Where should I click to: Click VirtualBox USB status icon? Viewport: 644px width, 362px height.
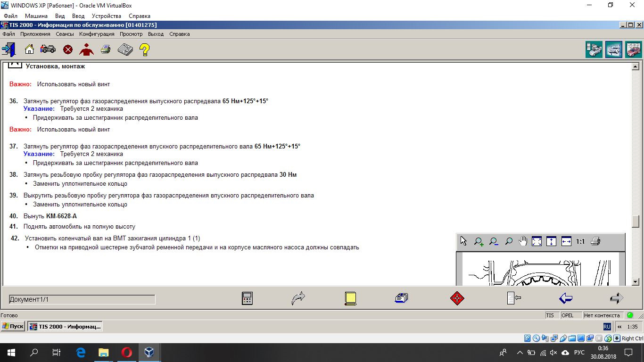(x=563, y=338)
